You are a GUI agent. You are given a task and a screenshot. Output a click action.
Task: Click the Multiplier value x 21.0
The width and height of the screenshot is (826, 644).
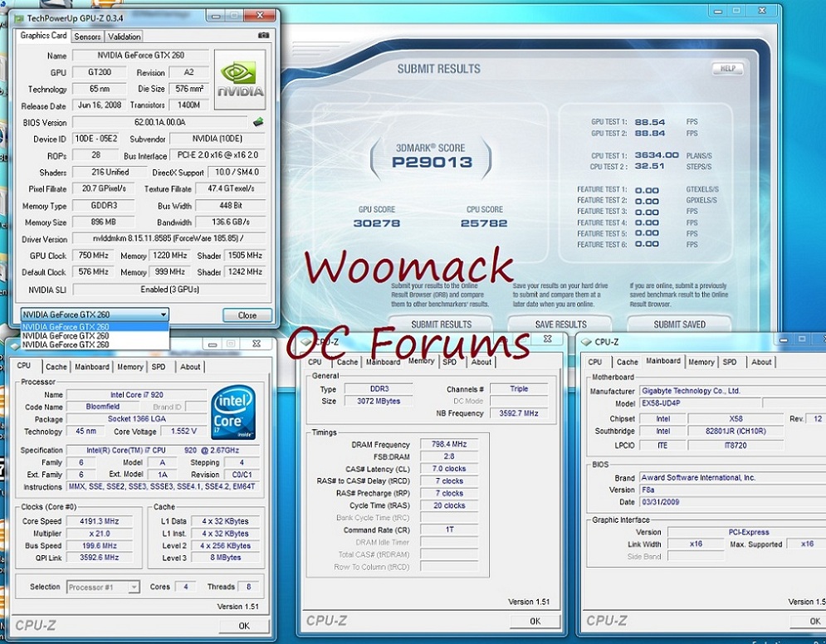(x=100, y=534)
